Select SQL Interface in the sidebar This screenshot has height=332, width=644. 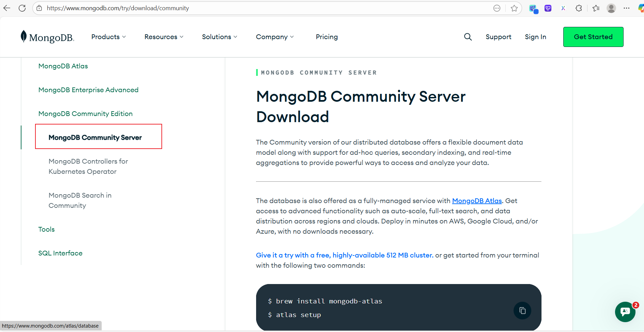click(x=60, y=253)
